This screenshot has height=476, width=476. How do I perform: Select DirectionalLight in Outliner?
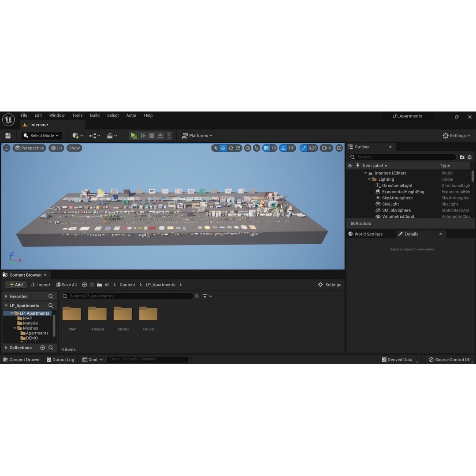[397, 186]
